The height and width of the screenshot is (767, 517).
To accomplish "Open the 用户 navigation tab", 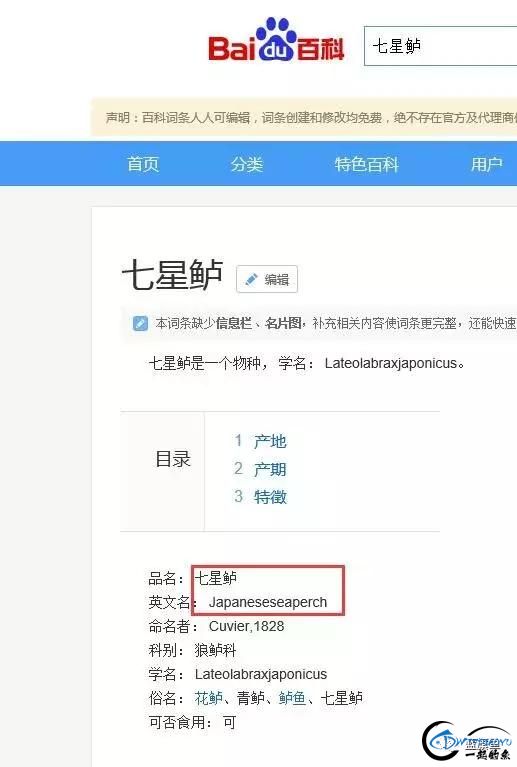I will pos(486,164).
